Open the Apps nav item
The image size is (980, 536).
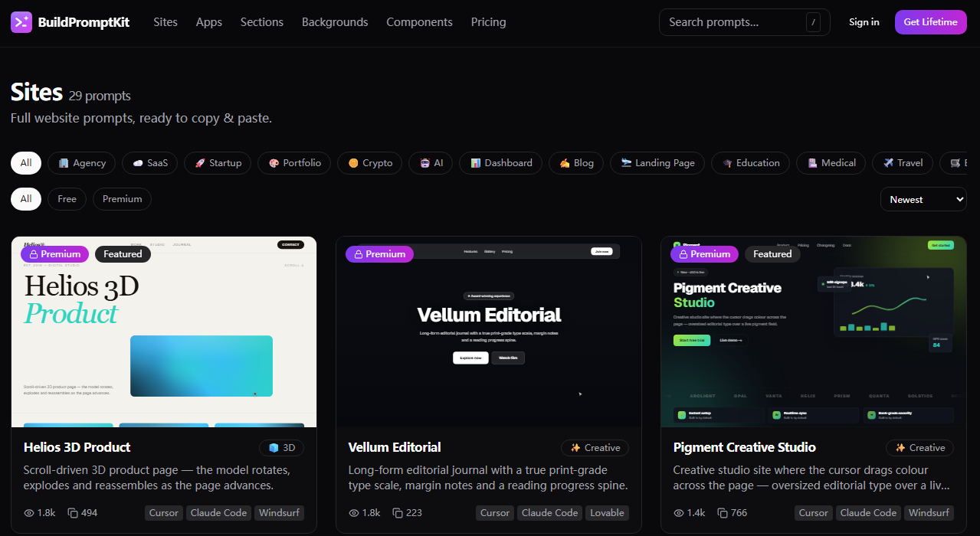point(209,22)
